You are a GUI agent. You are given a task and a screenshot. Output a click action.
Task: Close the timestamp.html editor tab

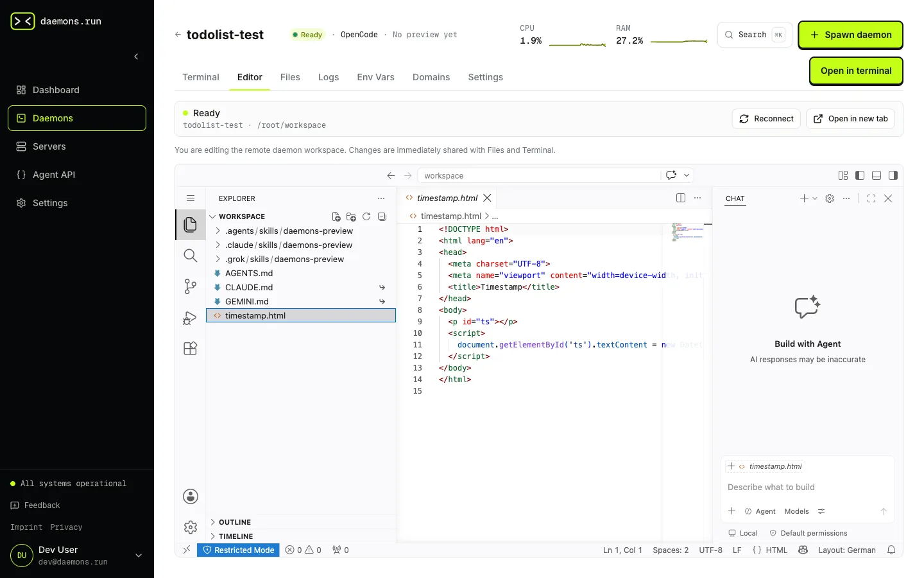coord(487,198)
